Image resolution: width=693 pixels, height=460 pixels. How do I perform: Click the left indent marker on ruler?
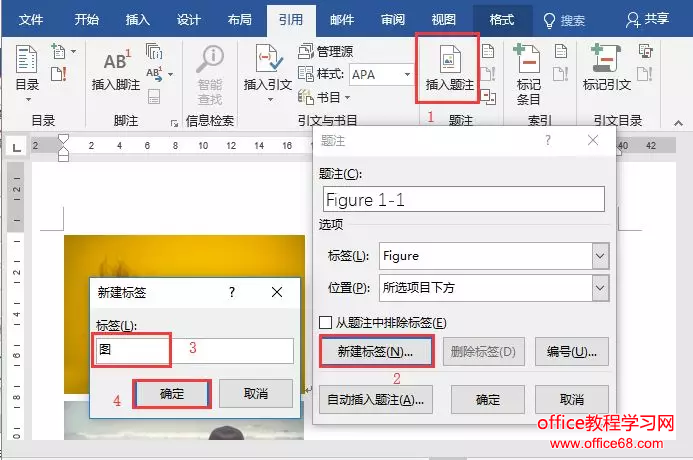[63, 156]
